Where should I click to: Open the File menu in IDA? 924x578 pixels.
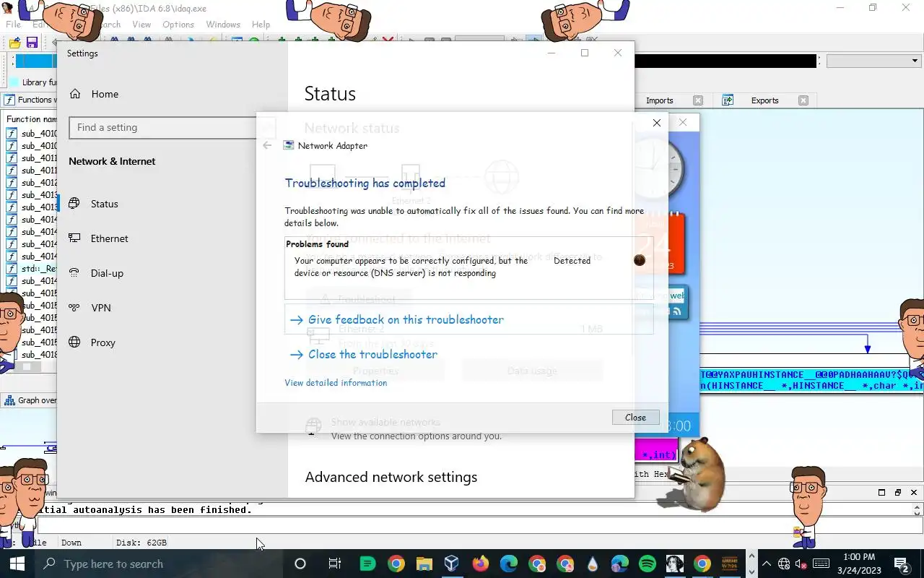point(14,25)
